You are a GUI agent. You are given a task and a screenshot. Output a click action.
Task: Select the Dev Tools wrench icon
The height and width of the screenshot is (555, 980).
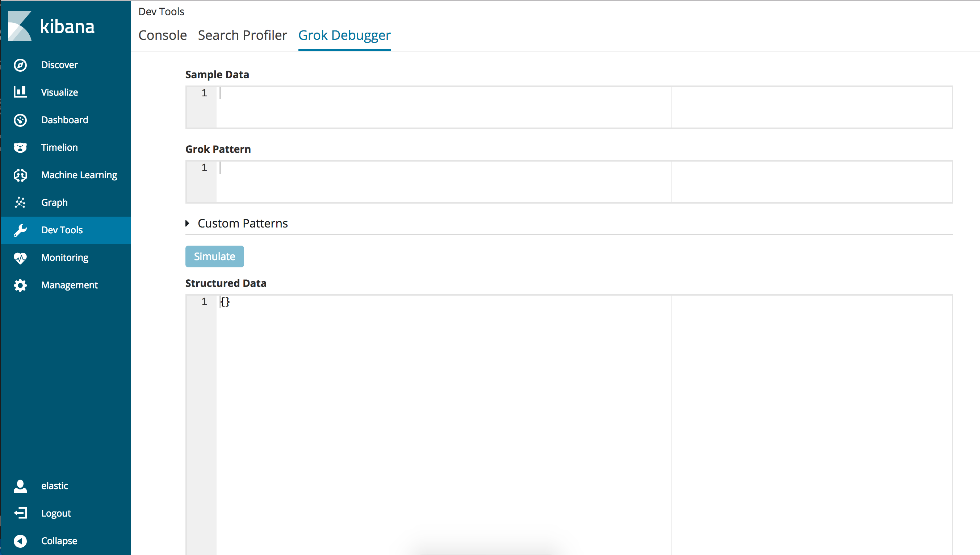pyautogui.click(x=20, y=230)
